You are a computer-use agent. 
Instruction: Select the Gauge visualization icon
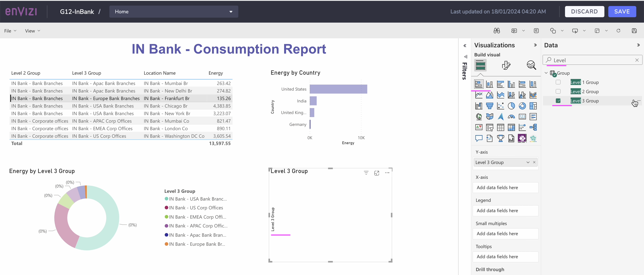click(x=511, y=116)
